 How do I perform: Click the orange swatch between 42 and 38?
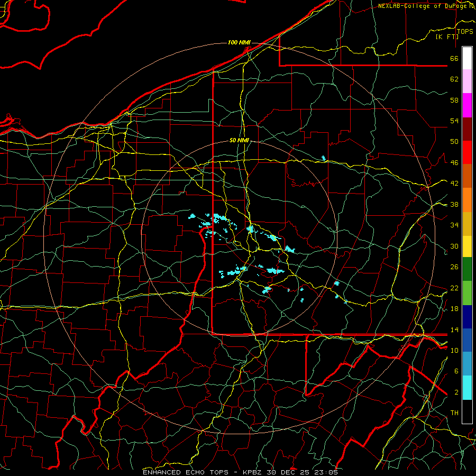pyautogui.click(x=467, y=200)
